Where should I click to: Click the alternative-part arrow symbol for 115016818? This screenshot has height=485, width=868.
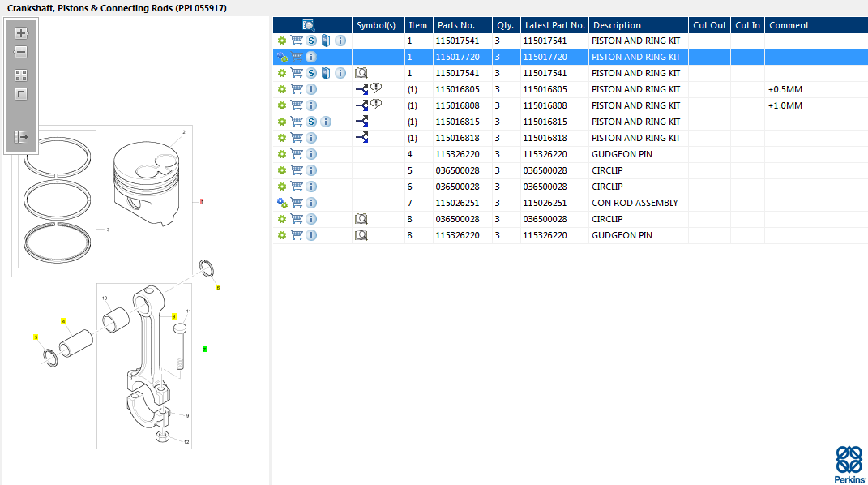coord(362,137)
